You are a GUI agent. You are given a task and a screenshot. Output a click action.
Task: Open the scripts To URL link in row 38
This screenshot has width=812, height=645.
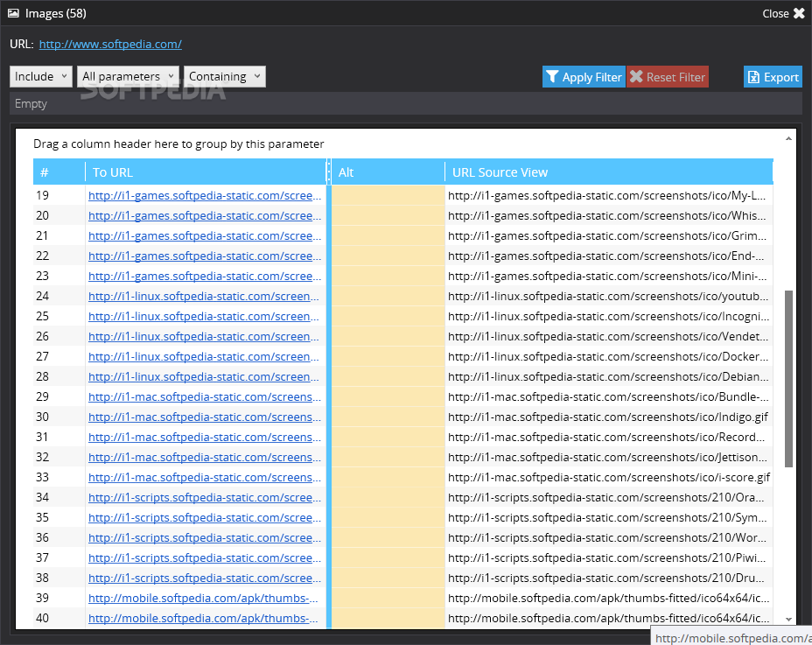[205, 578]
